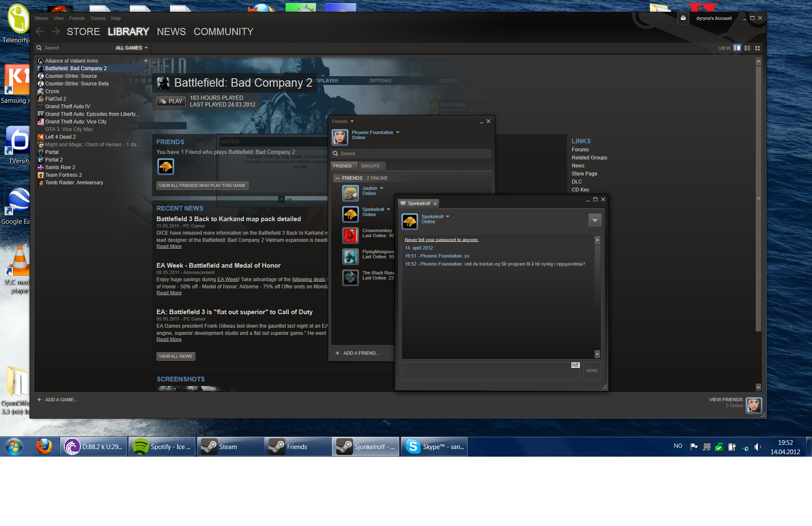Open the Friends window title dropdown
This screenshot has height=526, width=812.
(352, 121)
